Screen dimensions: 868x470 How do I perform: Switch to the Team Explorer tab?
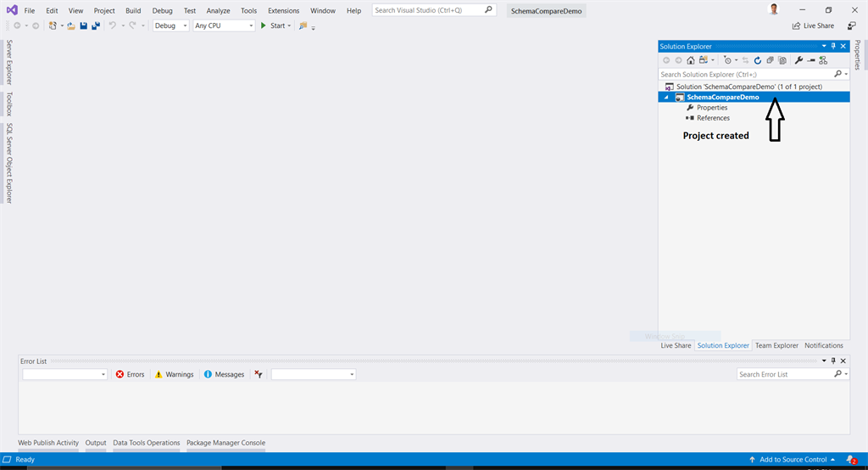(776, 345)
